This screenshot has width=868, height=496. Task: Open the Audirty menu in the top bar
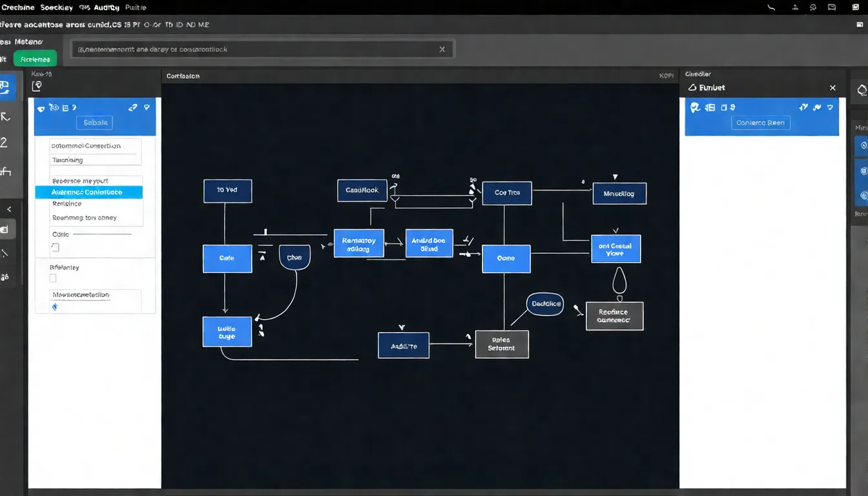[x=105, y=8]
